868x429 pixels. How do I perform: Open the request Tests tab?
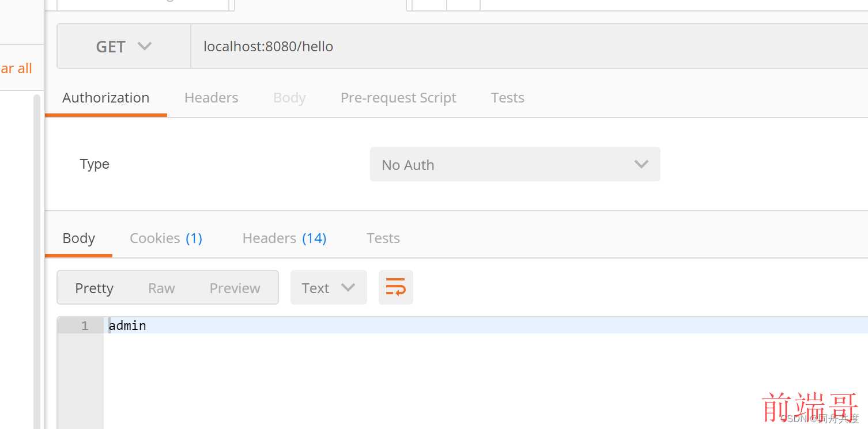507,98
